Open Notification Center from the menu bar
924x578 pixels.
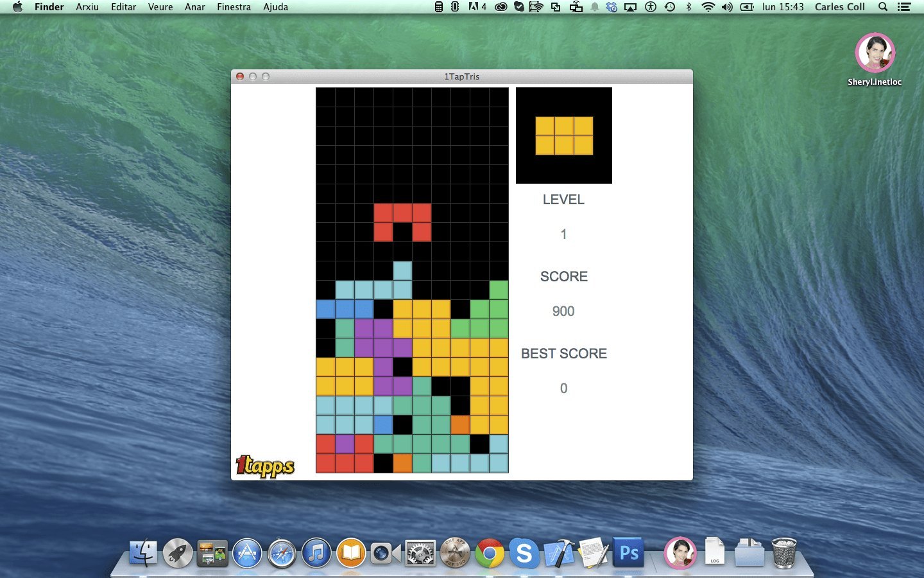pyautogui.click(x=903, y=7)
